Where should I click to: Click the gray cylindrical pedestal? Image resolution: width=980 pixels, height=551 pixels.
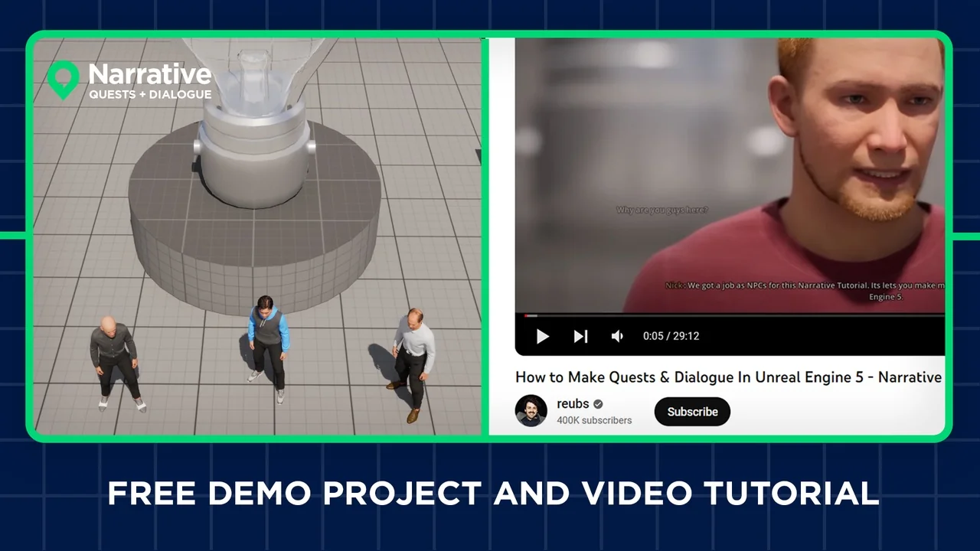click(x=255, y=245)
